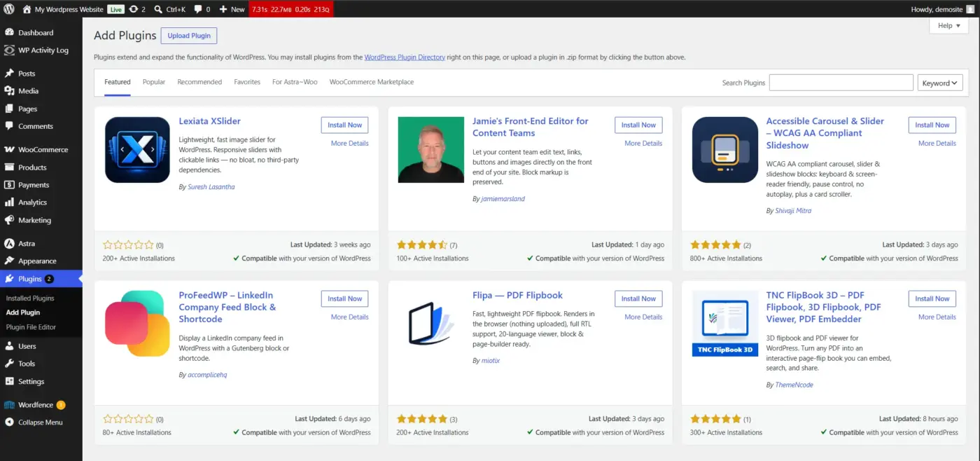Click the Pages sidebar icon

pos(9,109)
